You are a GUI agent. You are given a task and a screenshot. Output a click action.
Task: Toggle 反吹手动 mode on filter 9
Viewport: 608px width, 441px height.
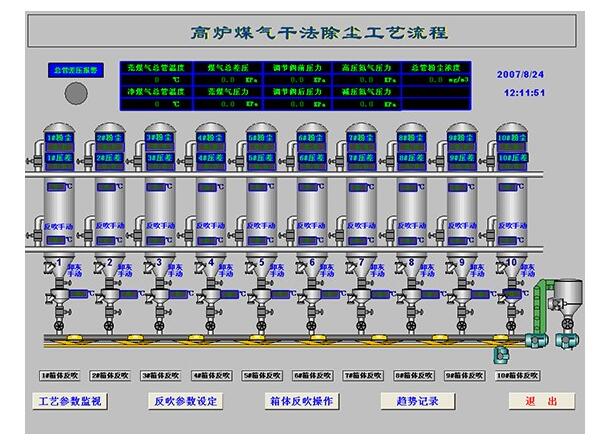click(x=462, y=226)
